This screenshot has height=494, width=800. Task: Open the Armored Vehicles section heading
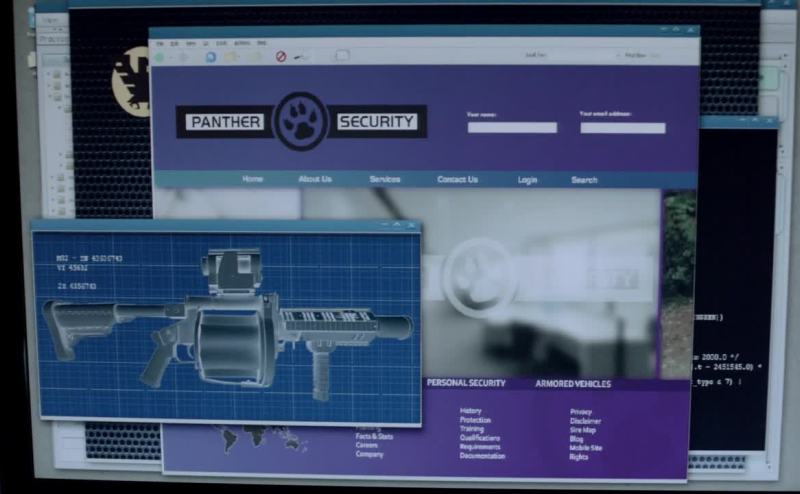[573, 383]
